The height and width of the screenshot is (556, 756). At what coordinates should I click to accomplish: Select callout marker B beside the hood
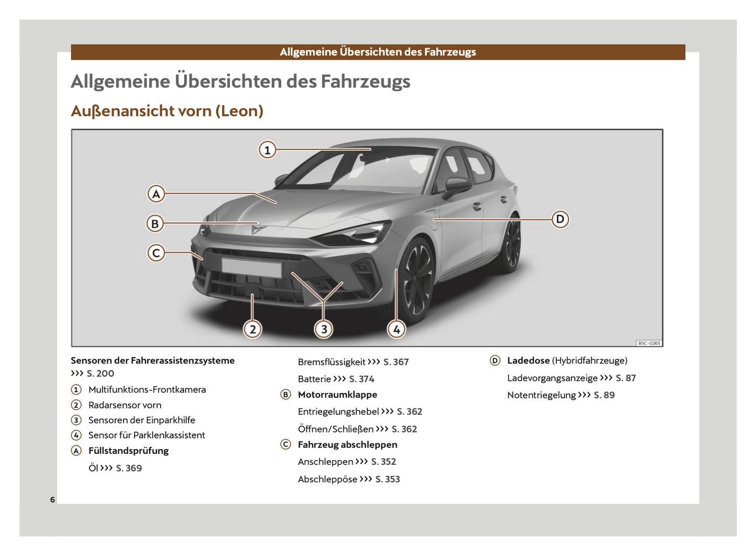click(155, 224)
